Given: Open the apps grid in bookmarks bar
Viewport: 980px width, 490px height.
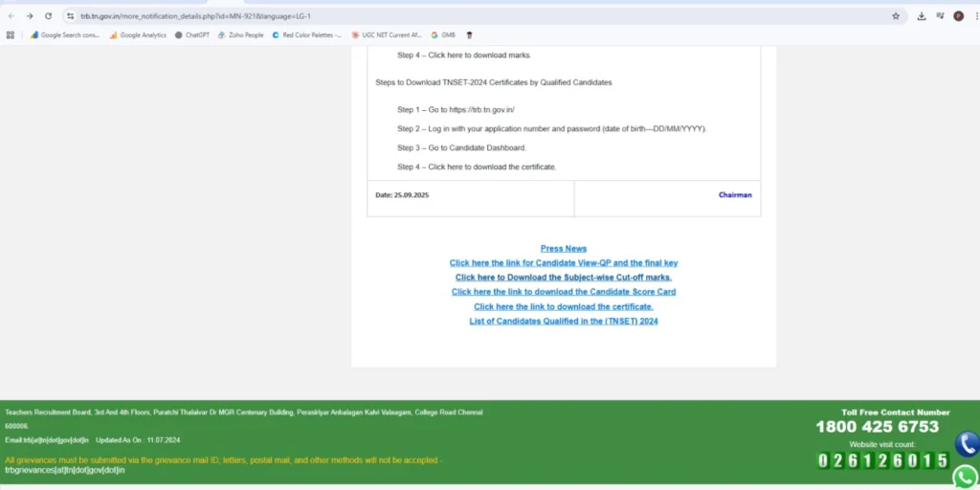Looking at the screenshot, I should pos(11,35).
